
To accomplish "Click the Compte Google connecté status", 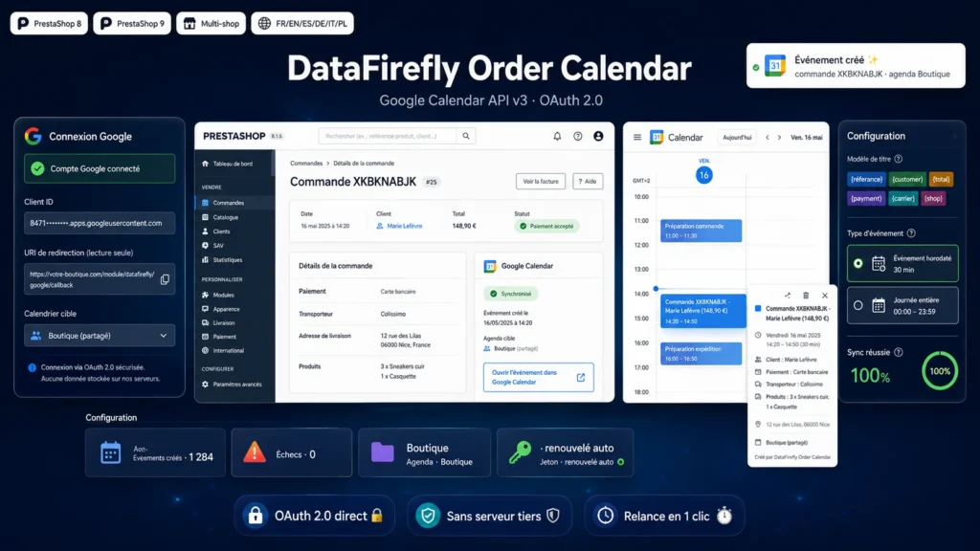I will (100, 168).
